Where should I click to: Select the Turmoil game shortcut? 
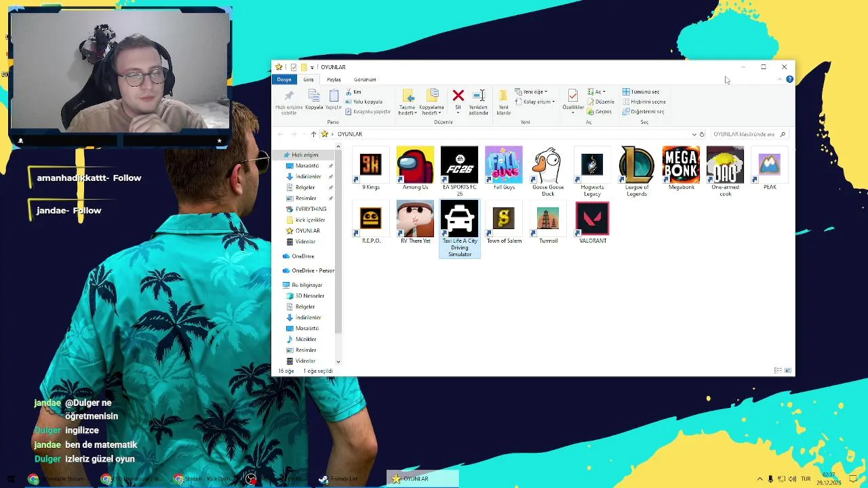tap(548, 223)
